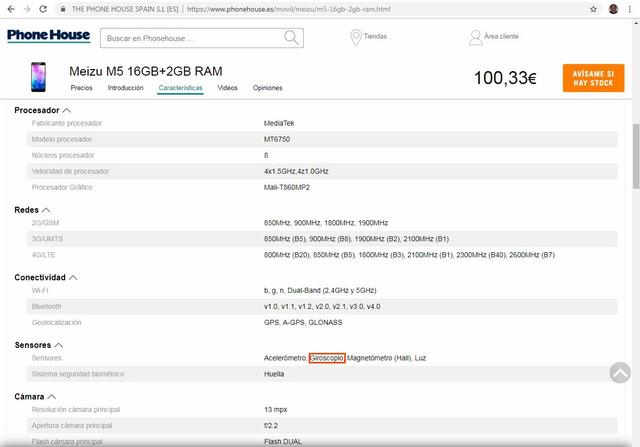Collapse the Procesador section

tap(67, 110)
